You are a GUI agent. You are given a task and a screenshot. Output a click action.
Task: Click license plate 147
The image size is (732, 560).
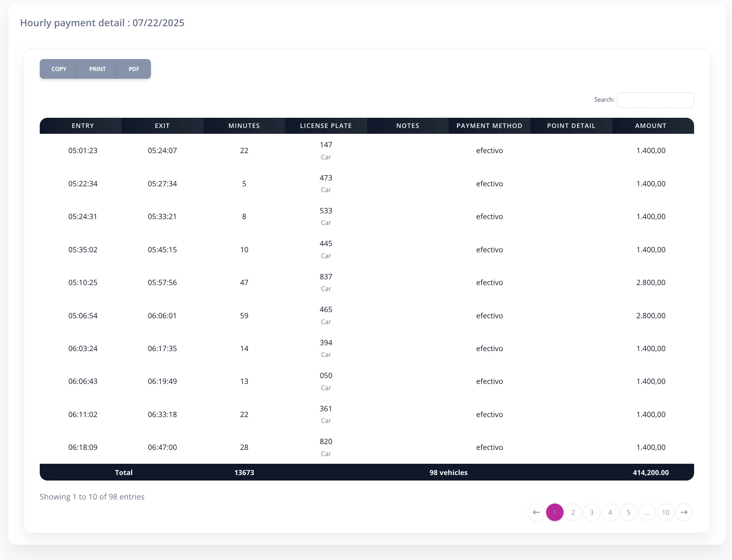326,145
